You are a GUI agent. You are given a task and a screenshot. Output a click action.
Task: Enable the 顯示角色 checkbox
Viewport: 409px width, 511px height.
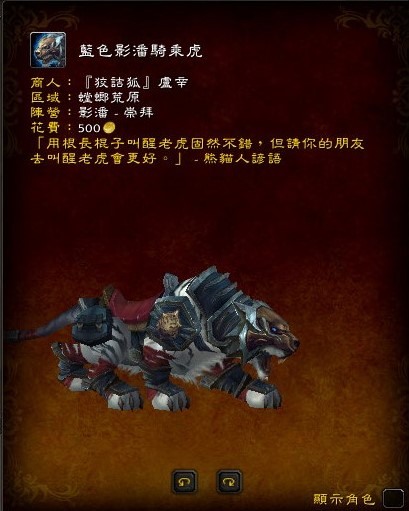tap(393, 499)
